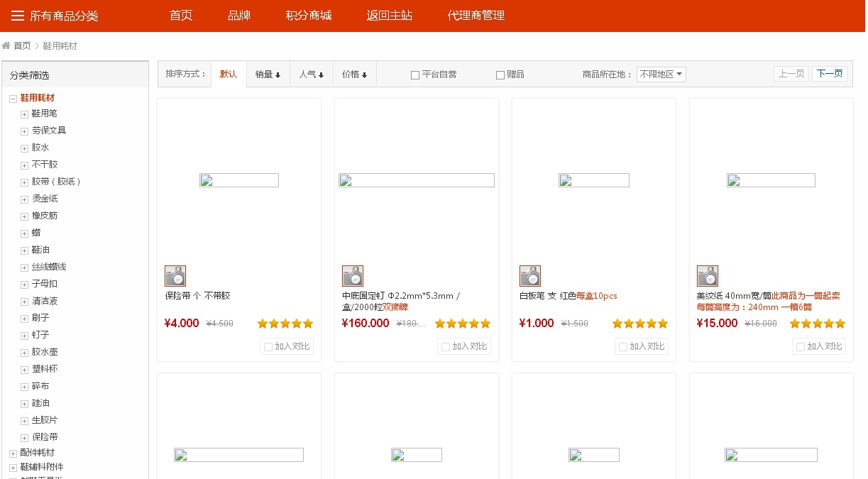Click camera thumbnail icon under 中底固定钉 product
Viewport: 868px width, 479px height.
(353, 276)
